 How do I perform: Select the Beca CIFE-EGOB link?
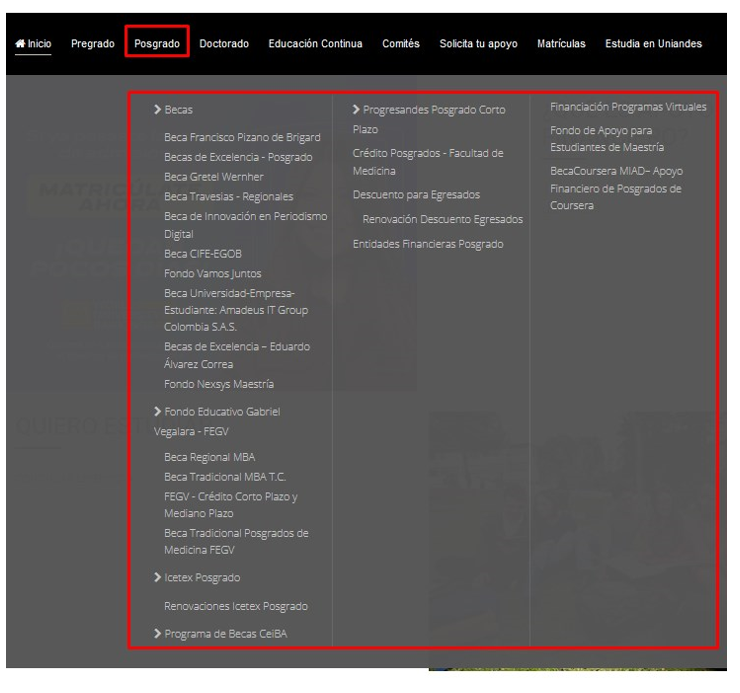[x=202, y=254]
